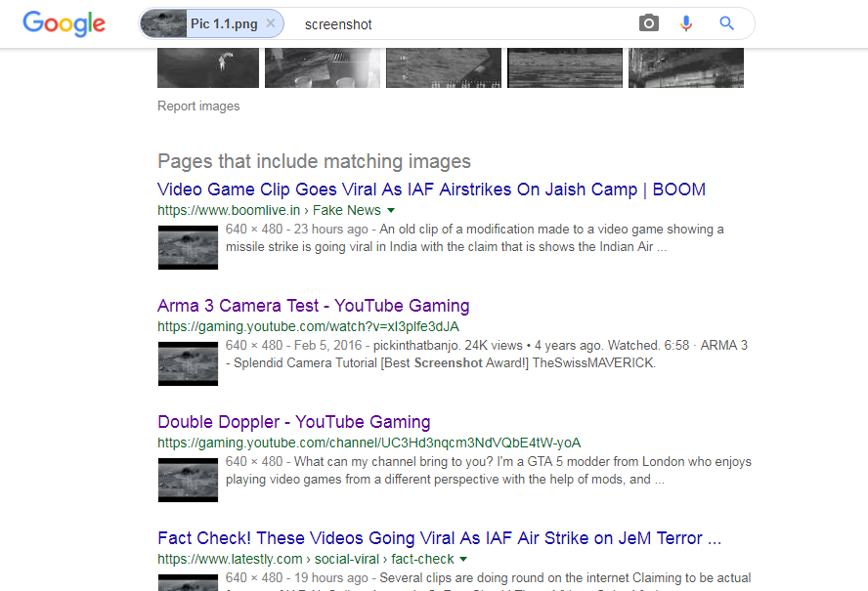The width and height of the screenshot is (868, 591).
Task: Open the Google logo homepage link
Action: click(x=64, y=23)
